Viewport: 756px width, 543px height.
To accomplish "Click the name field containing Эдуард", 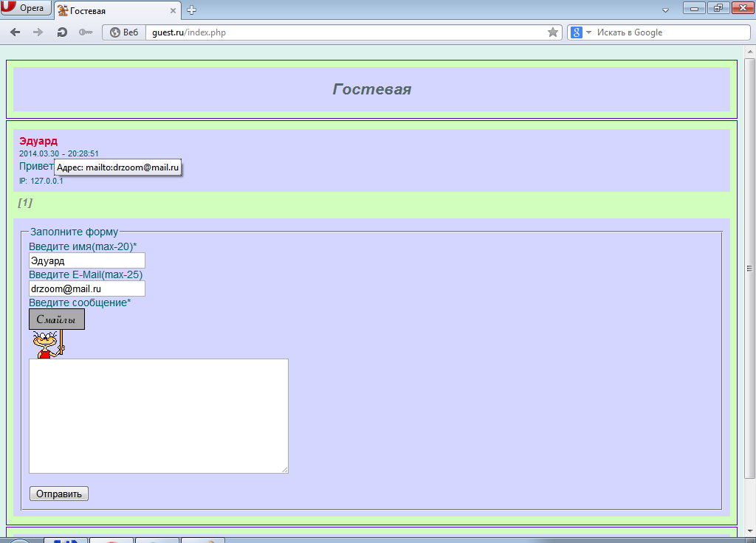I will click(87, 260).
